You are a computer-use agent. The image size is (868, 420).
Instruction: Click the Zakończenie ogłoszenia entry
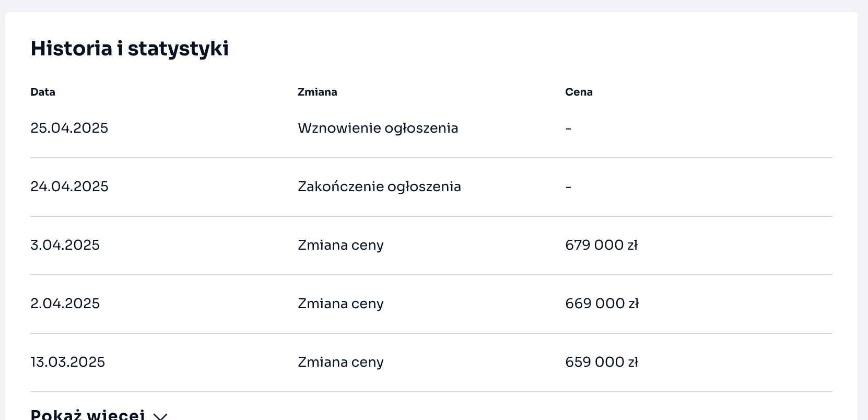(379, 186)
